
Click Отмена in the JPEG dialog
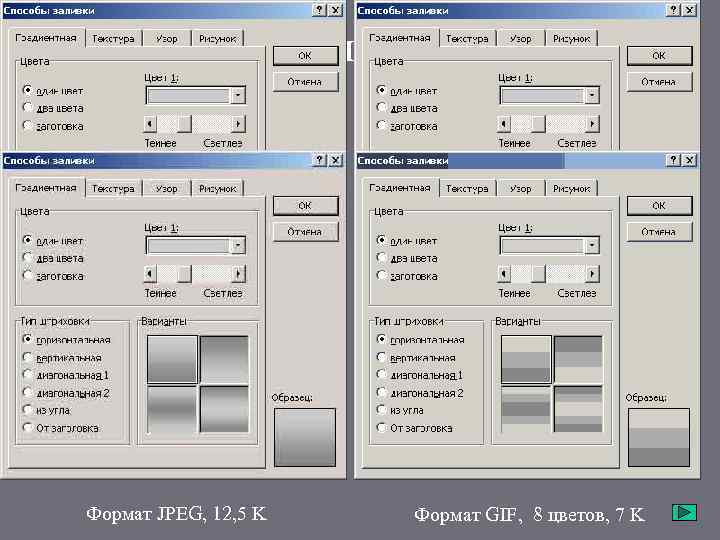tap(305, 232)
